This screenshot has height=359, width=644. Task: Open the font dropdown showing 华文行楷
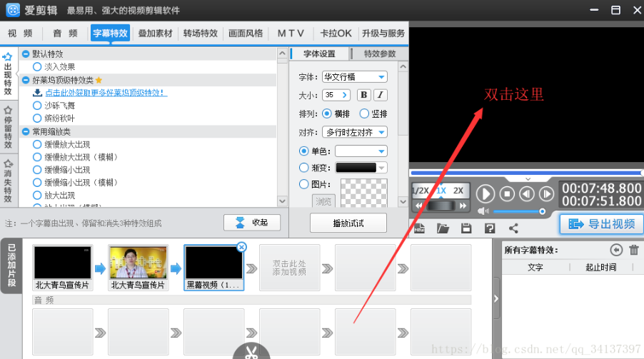click(x=354, y=77)
